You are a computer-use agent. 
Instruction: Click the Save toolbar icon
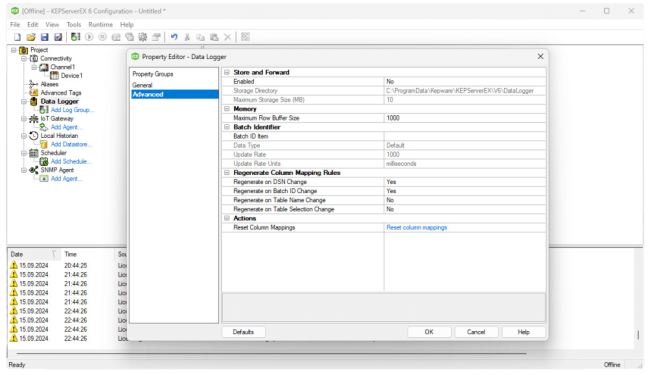coord(45,37)
